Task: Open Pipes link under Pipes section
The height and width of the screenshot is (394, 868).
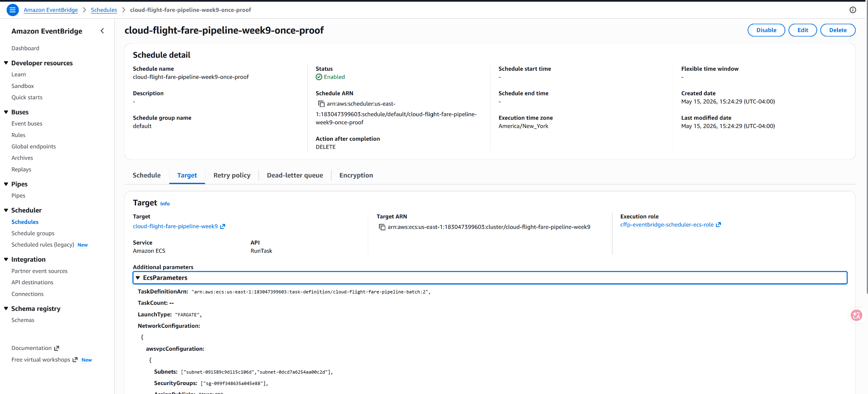Action: pos(18,196)
